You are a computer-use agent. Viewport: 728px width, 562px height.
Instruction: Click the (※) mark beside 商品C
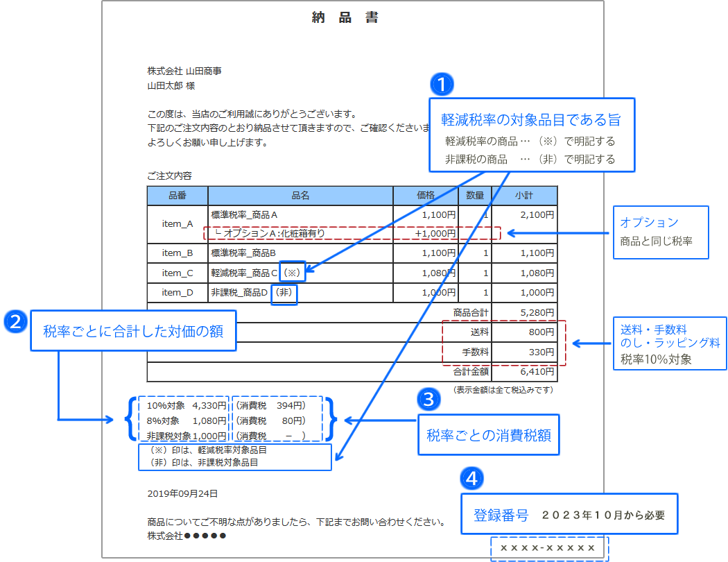coord(292,273)
